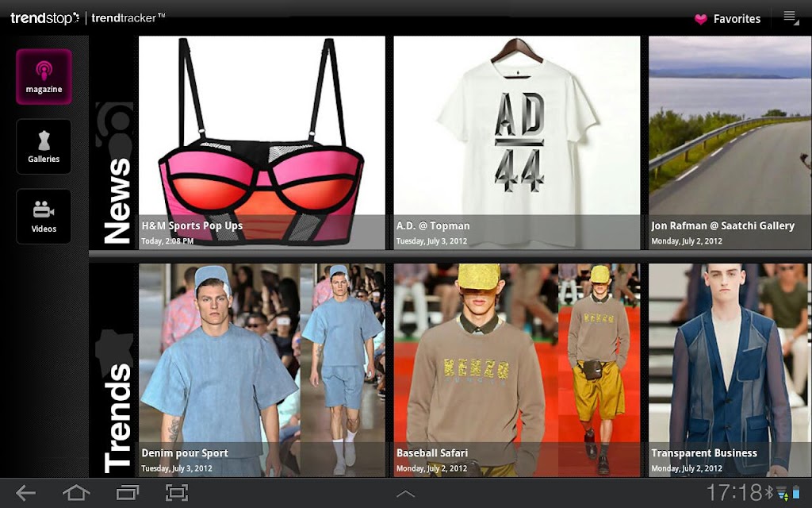Open the magazine section in sidebar
This screenshot has width=812, height=508.
click(44, 77)
